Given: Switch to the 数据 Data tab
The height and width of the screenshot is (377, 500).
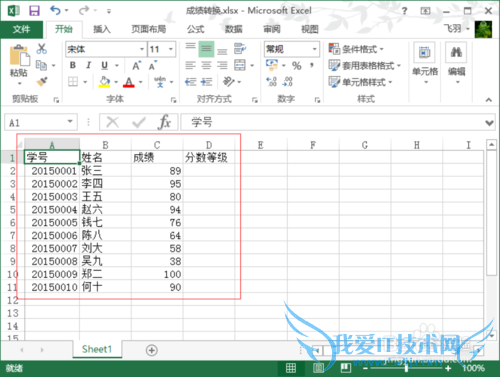Looking at the screenshot, I should pos(233,29).
